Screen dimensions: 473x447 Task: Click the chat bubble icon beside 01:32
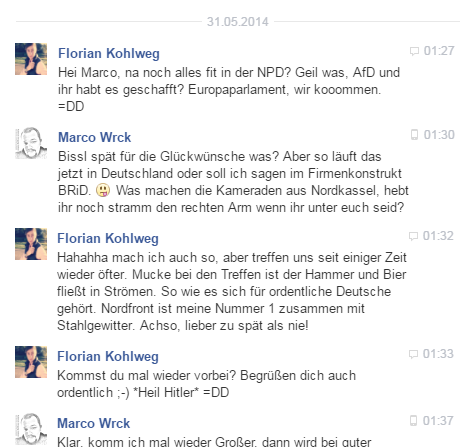pyautogui.click(x=413, y=236)
